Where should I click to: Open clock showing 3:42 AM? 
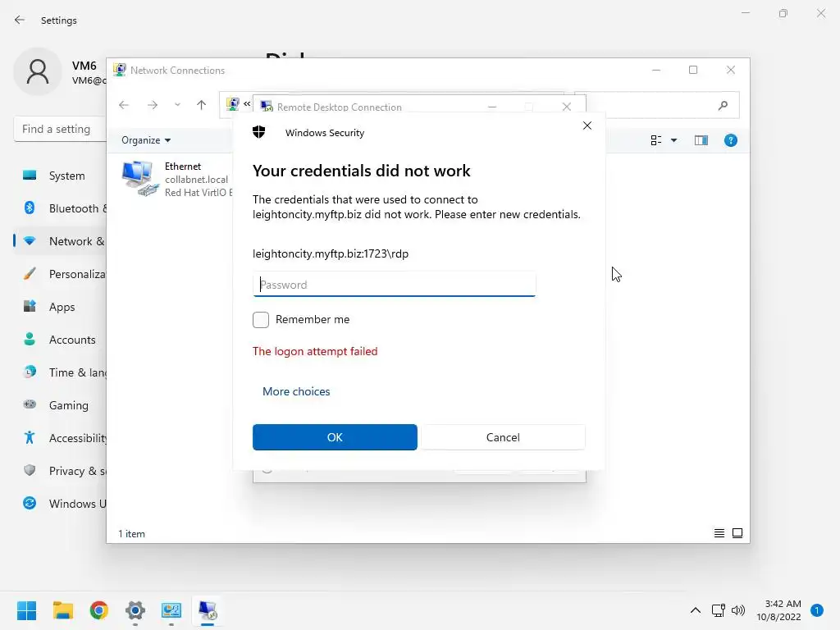point(779,610)
